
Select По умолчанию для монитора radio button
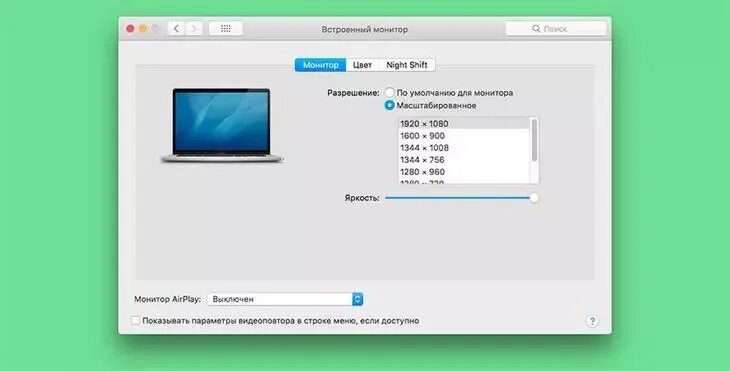pos(389,93)
